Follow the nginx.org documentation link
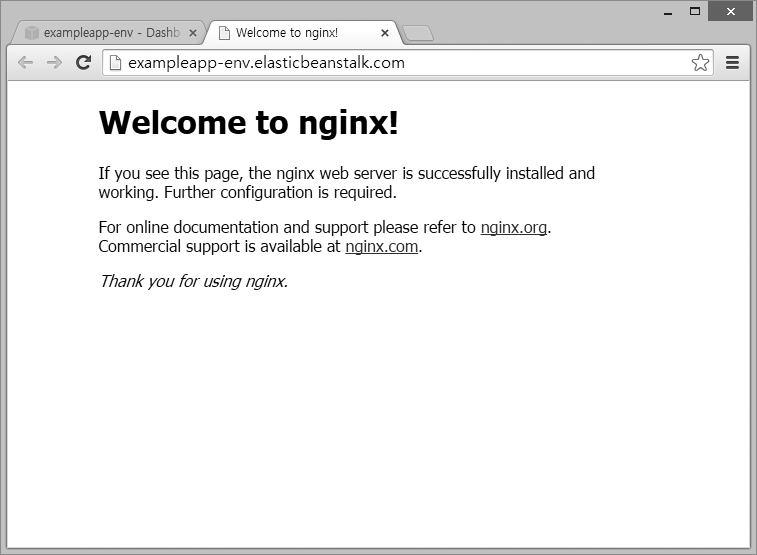The width and height of the screenshot is (757, 555). tap(513, 227)
